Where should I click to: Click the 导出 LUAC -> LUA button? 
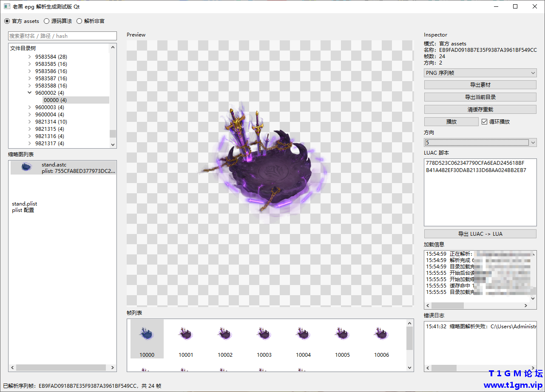480,234
